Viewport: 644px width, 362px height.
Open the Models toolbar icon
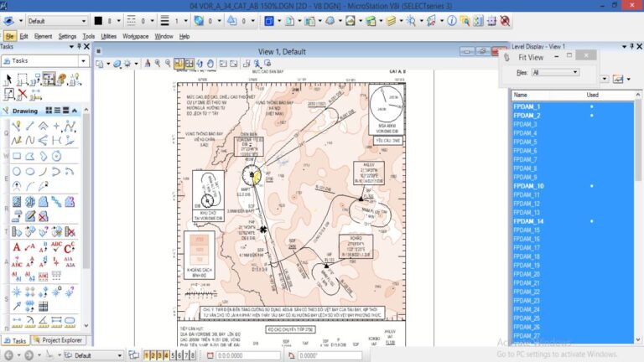290,20
